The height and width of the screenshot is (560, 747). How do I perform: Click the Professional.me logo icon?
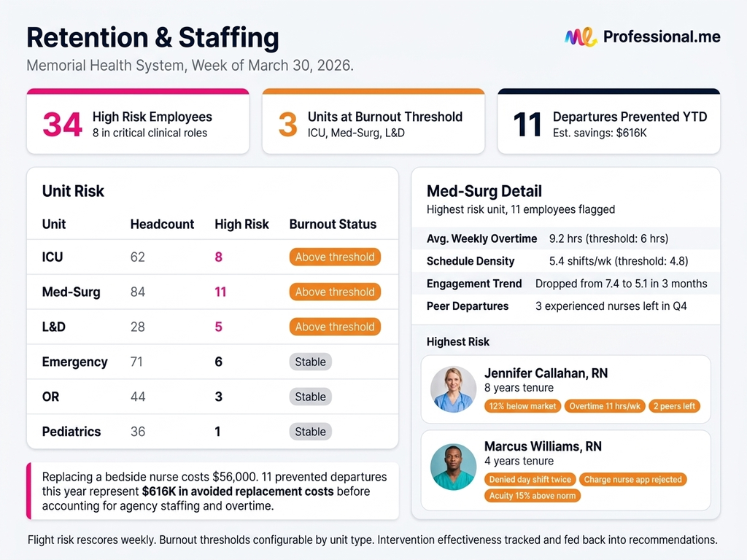click(581, 36)
